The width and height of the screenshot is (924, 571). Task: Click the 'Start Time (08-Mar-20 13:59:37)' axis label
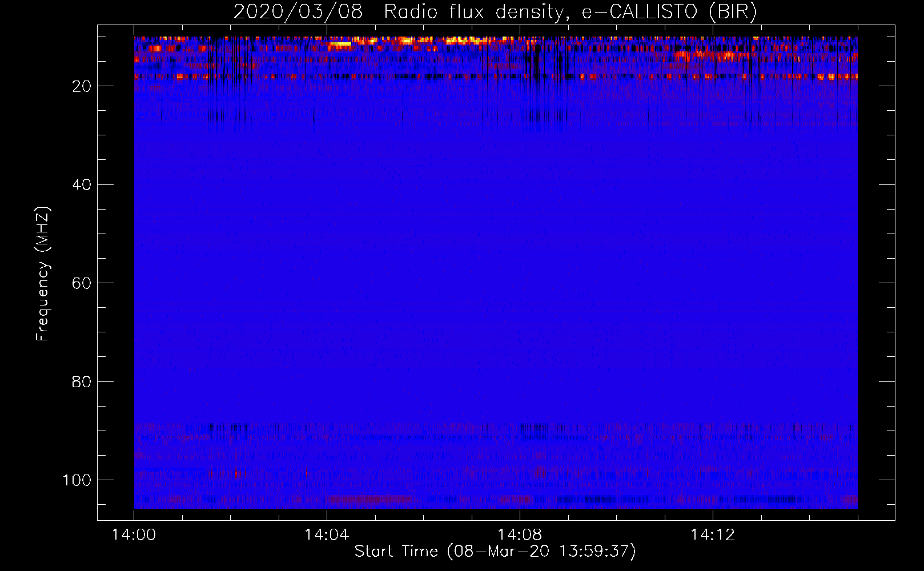495,552
